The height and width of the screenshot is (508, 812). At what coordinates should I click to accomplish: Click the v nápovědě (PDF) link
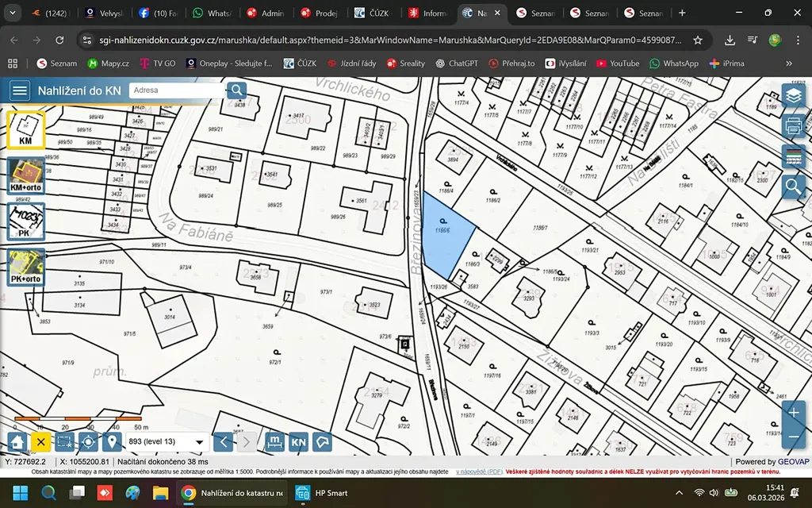478,471
